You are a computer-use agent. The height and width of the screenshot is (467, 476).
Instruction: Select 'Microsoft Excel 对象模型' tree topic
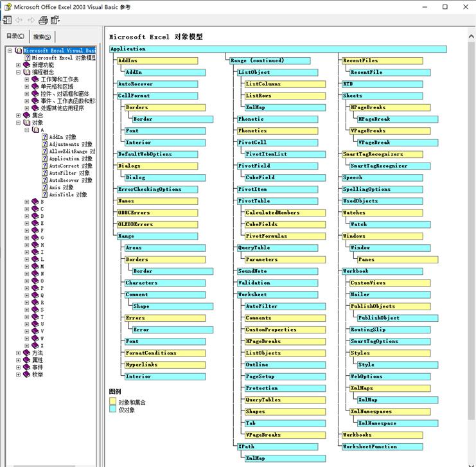(x=64, y=58)
